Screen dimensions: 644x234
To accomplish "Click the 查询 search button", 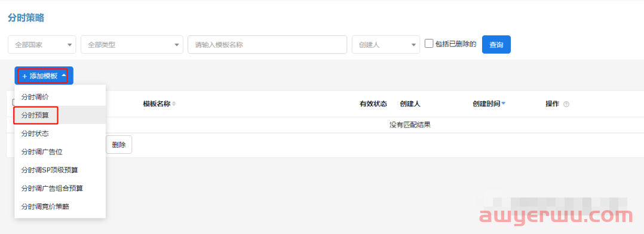I will (x=496, y=44).
